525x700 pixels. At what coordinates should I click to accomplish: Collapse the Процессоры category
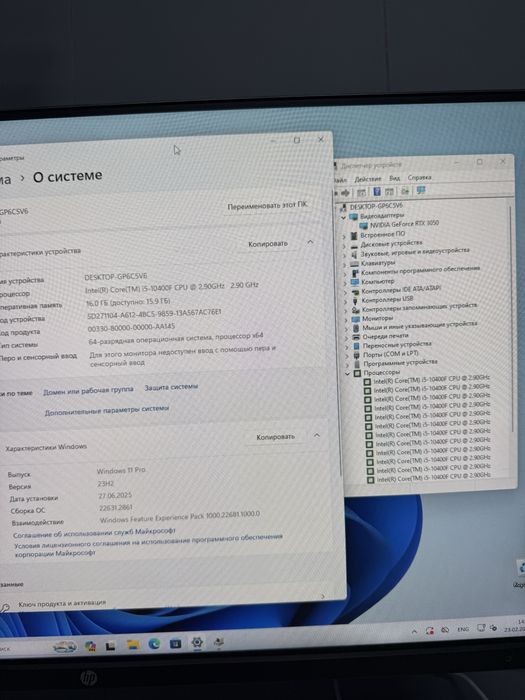[347, 373]
